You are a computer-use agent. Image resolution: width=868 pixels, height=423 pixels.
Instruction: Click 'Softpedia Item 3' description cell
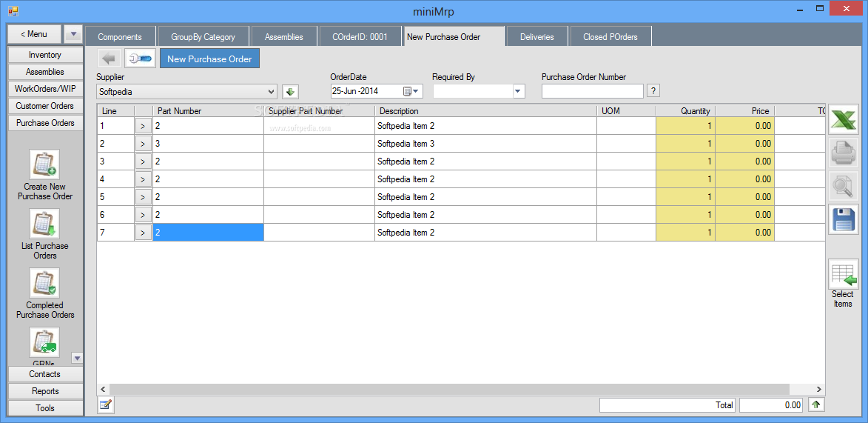pos(485,144)
